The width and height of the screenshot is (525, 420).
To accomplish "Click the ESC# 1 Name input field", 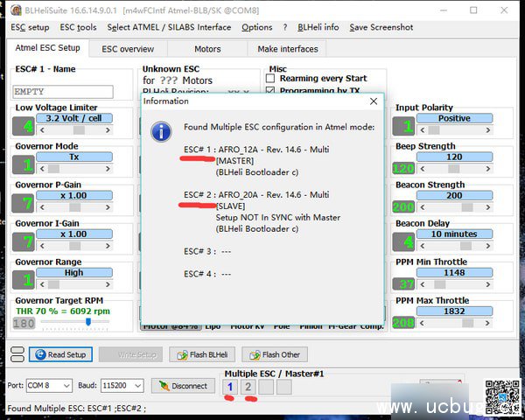I will (x=63, y=91).
